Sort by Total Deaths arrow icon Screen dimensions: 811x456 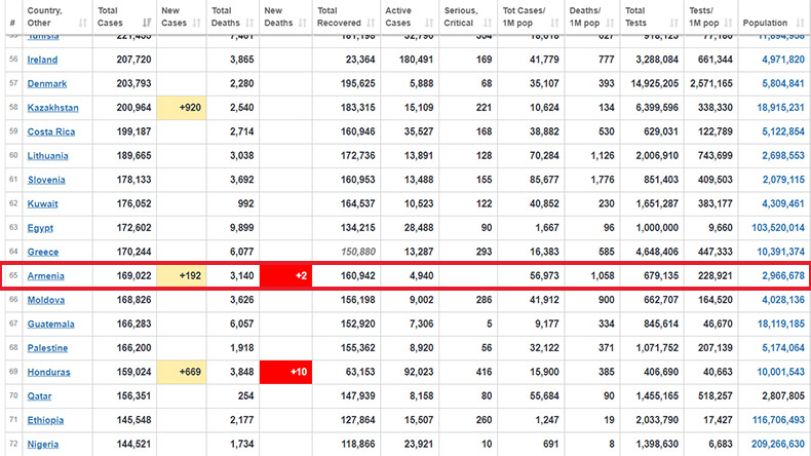(250, 23)
